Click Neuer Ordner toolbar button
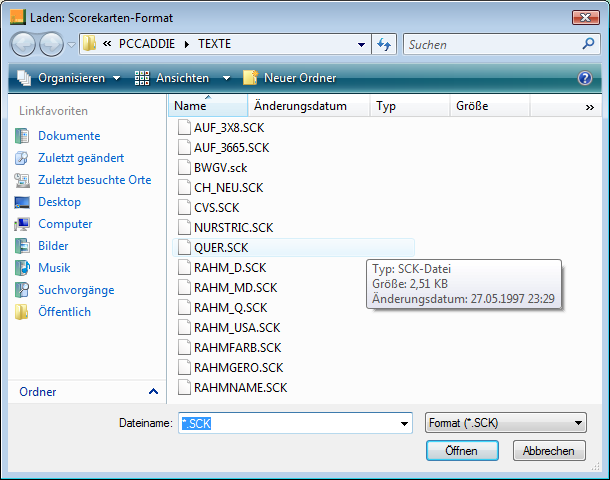610x480 pixels. (299, 78)
